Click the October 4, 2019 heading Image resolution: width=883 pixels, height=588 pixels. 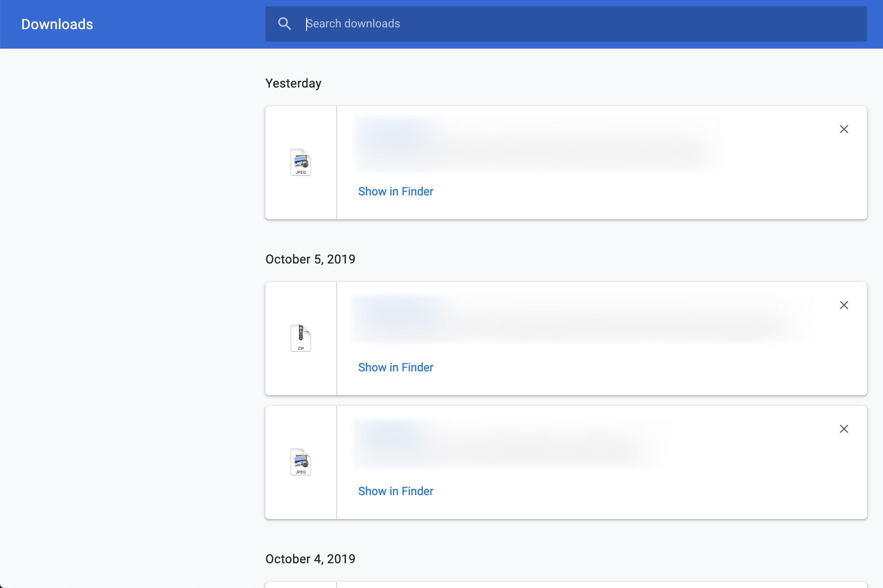pos(310,559)
